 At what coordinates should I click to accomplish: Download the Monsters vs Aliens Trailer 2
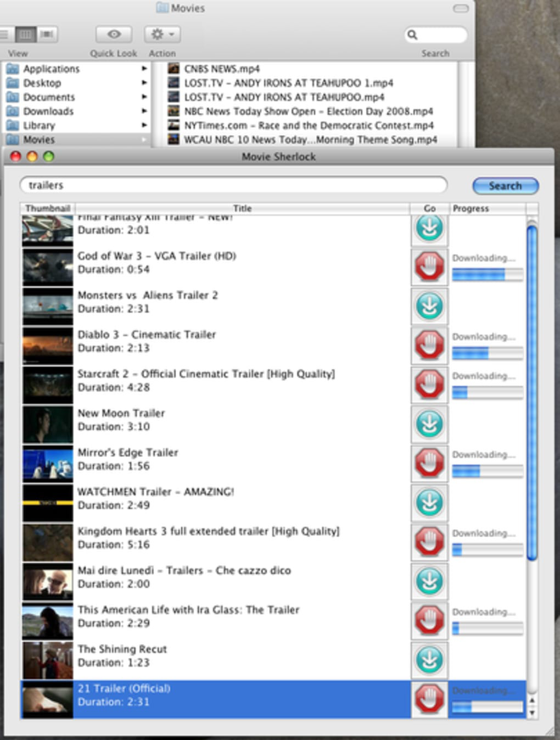(x=429, y=306)
